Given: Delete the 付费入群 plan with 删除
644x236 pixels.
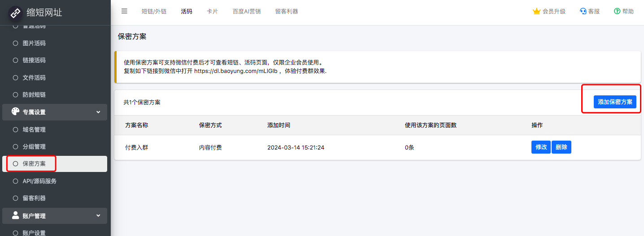Looking at the screenshot, I should click(561, 147).
